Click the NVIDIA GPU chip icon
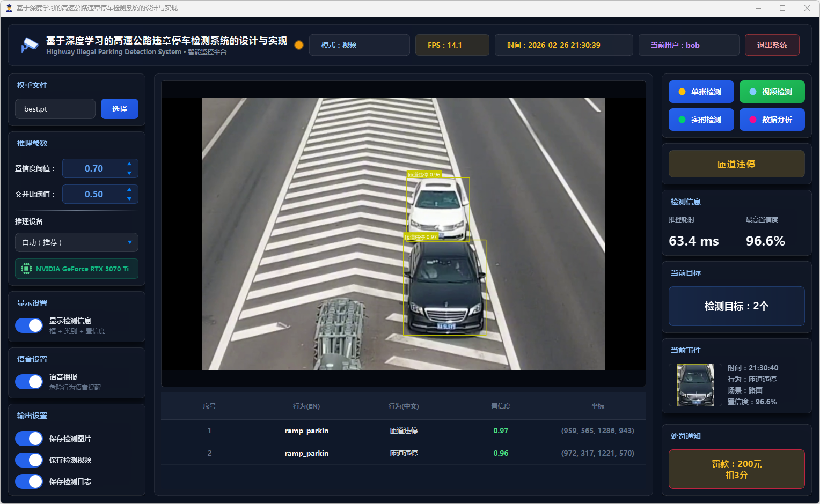 coord(26,269)
